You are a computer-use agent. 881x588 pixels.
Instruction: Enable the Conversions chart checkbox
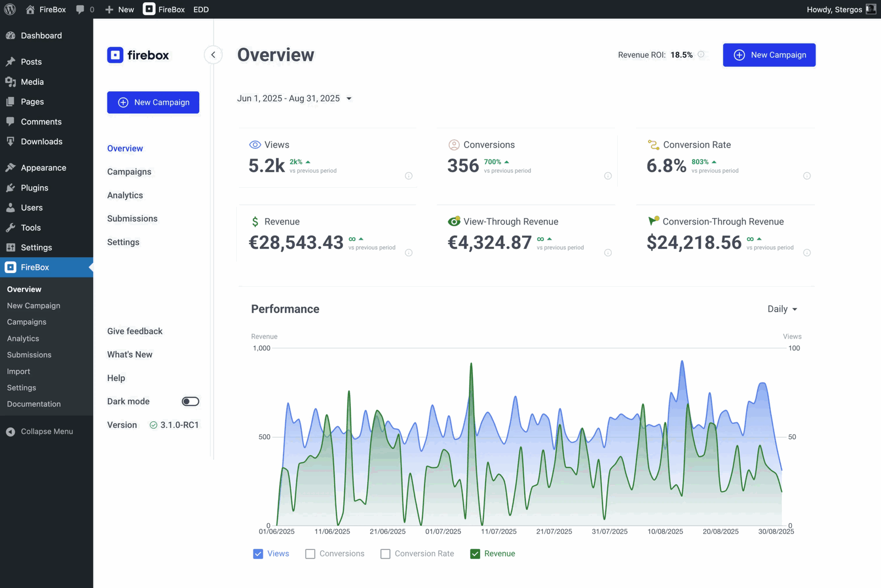(311, 554)
